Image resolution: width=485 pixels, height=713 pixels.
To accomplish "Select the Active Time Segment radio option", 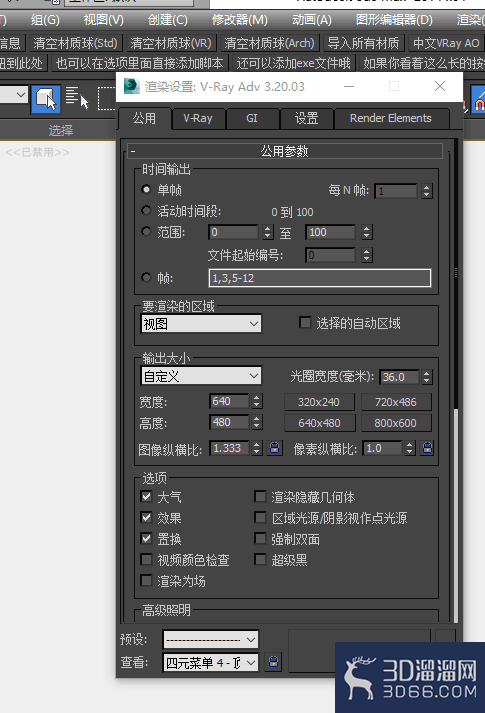I will (146, 211).
